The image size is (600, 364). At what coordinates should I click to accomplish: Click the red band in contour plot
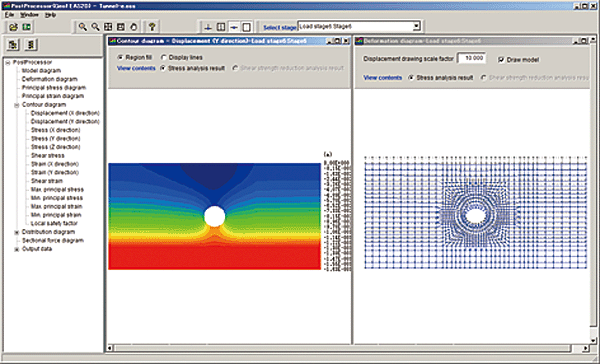[214, 256]
